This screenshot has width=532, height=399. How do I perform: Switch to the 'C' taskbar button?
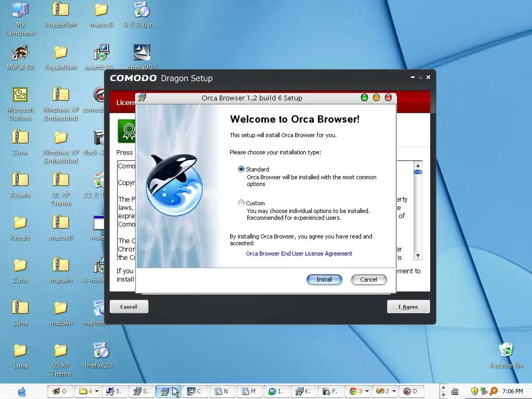(x=195, y=391)
